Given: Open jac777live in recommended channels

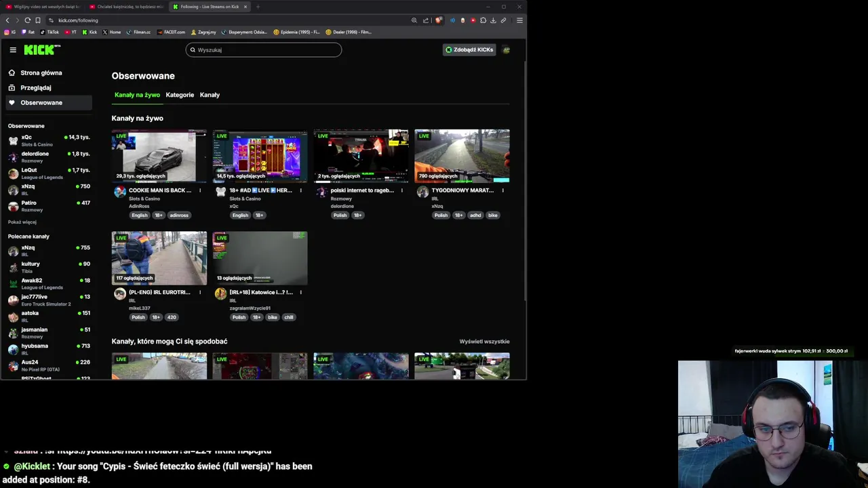Looking at the screenshot, I should [x=49, y=300].
